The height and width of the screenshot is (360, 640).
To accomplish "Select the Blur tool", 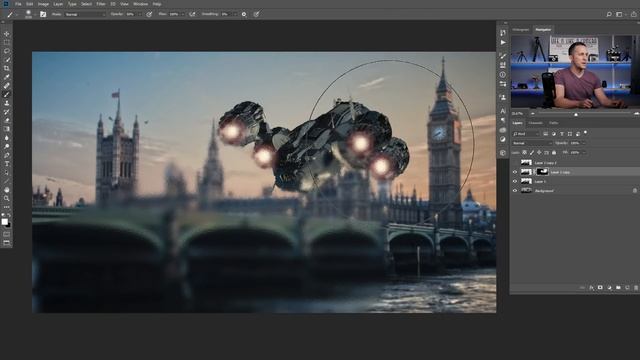I will click(x=7, y=138).
